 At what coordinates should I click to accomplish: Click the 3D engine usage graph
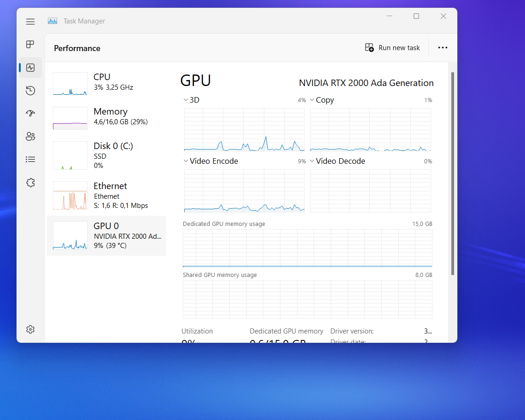(245, 130)
